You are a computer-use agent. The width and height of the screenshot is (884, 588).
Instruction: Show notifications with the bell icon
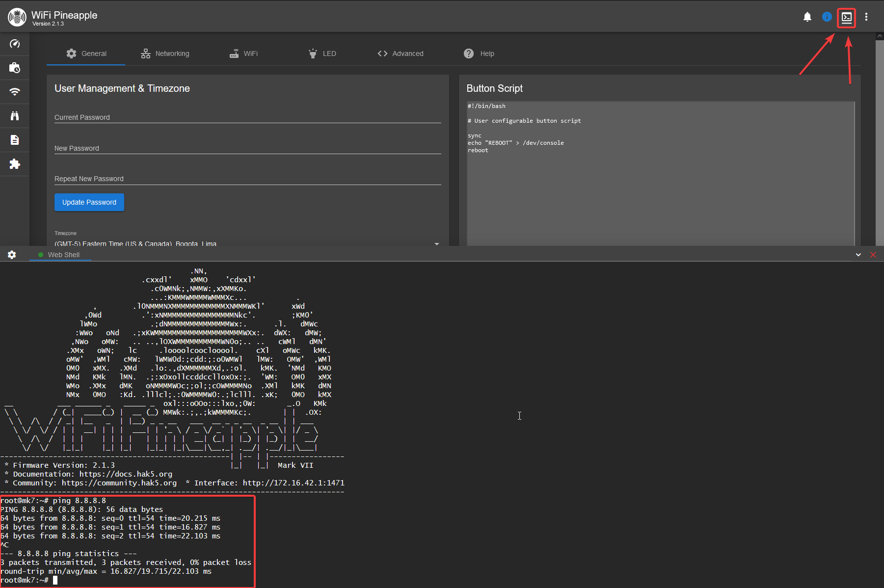(x=807, y=17)
